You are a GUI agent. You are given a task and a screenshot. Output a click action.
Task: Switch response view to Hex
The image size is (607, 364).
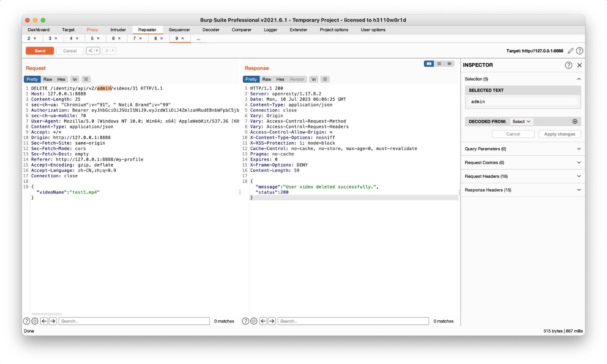click(x=280, y=79)
